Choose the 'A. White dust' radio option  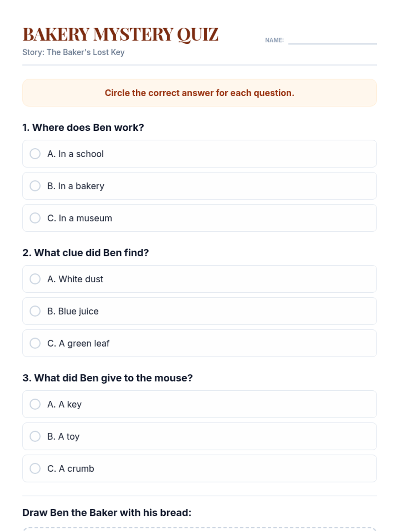click(x=35, y=279)
